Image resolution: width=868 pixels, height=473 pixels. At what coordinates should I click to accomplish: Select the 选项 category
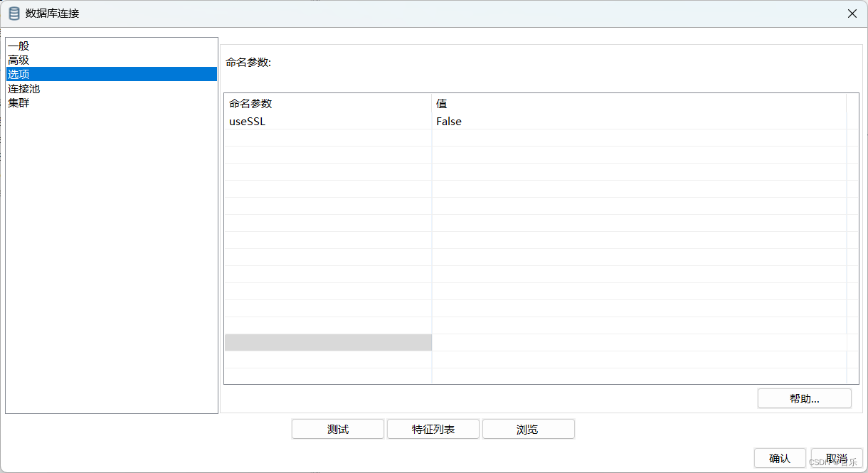(x=112, y=74)
